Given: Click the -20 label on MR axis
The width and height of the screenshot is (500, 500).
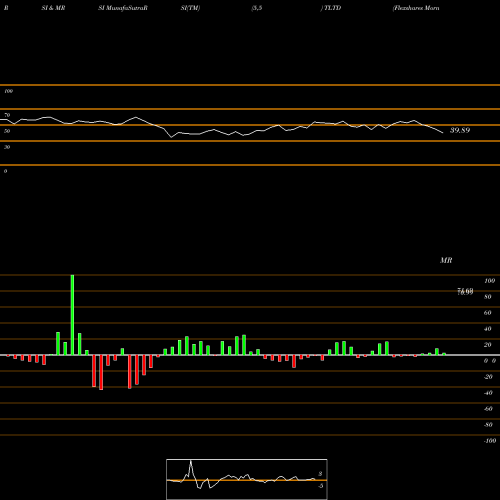Looking at the screenshot, I should pos(488,377).
